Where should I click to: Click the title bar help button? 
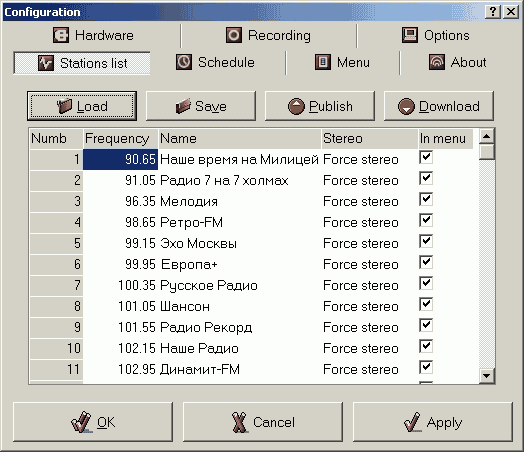point(493,12)
